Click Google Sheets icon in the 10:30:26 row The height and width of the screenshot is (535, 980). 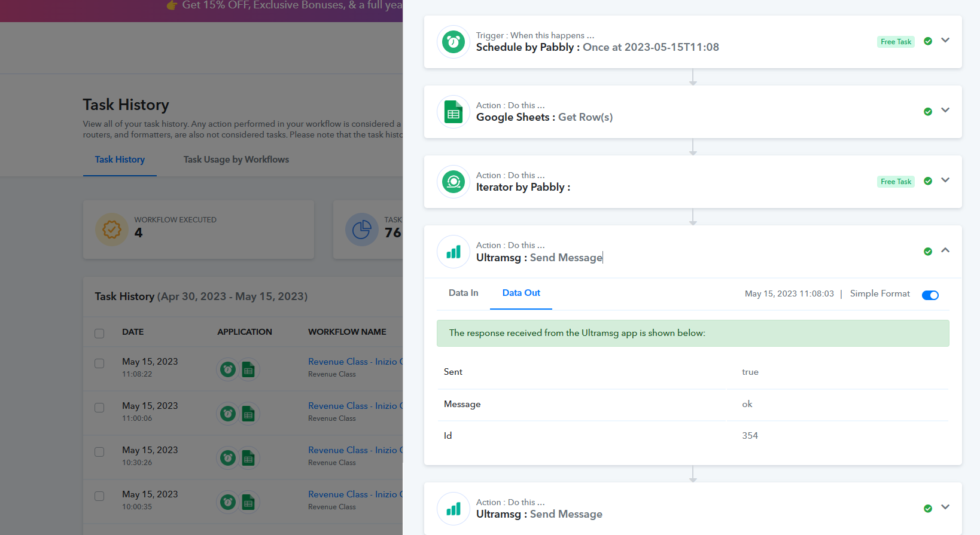(248, 458)
